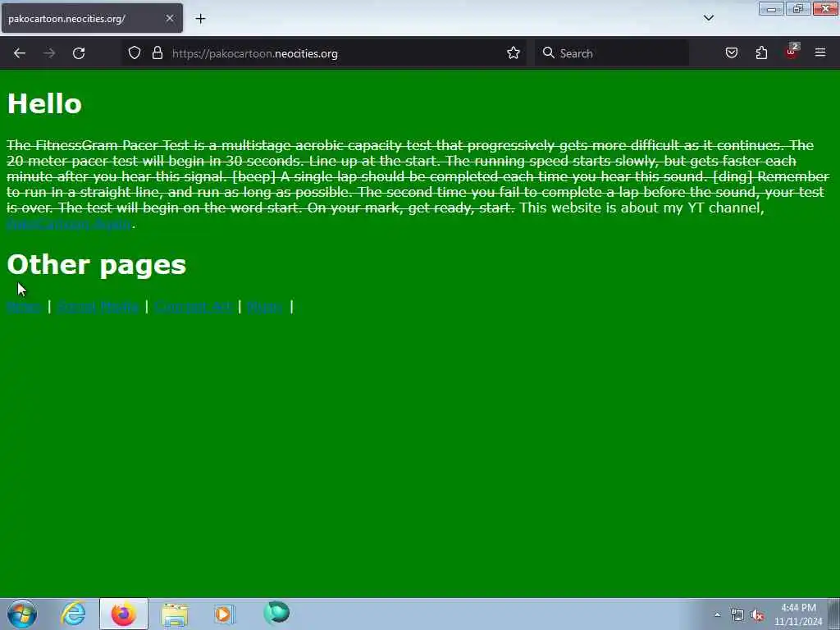
Task: Open the first link under Other pages
Action: click(x=24, y=307)
